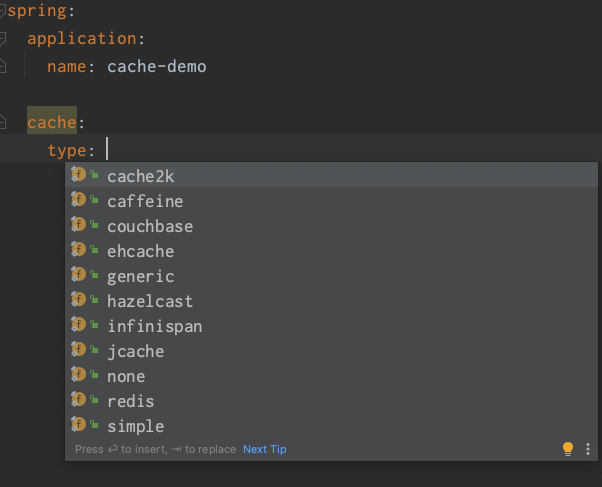Select hazelcast completion entry

(331, 301)
